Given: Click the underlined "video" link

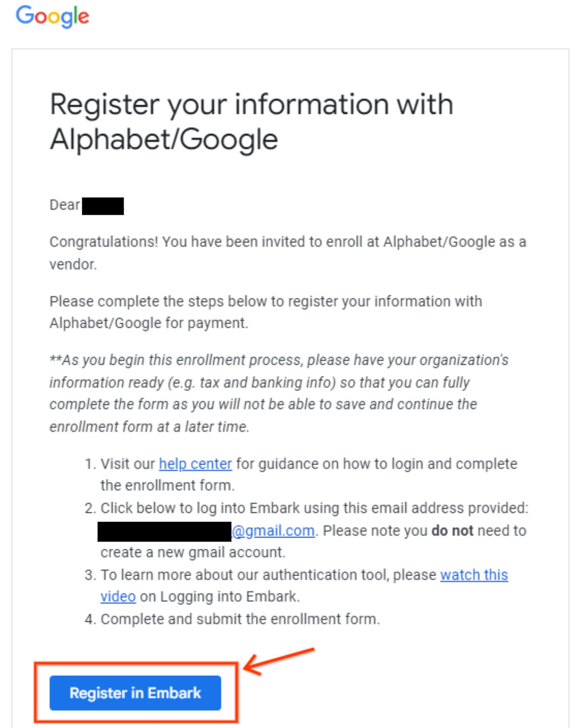Looking at the screenshot, I should (x=118, y=597).
